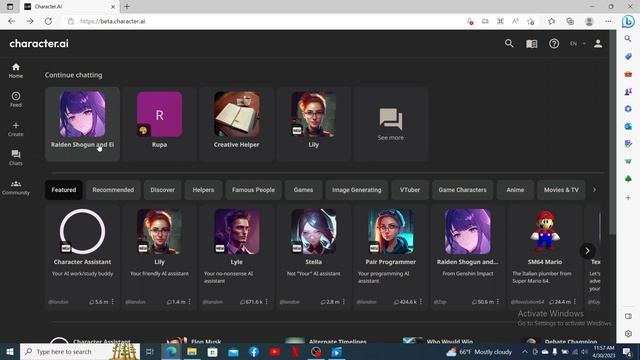Continue chatting with Raiden Shogun and Ei
640x360 pixels.
click(82, 124)
